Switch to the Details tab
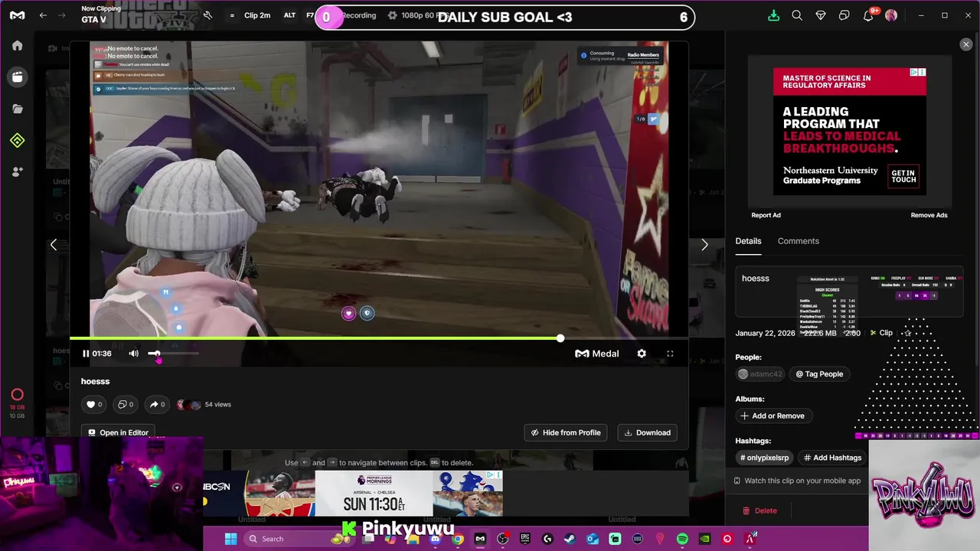This screenshot has height=551, width=980. [x=748, y=241]
